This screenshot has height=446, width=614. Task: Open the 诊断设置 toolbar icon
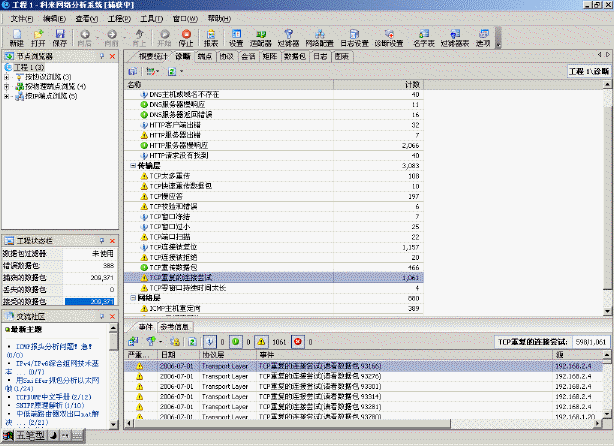(x=389, y=38)
